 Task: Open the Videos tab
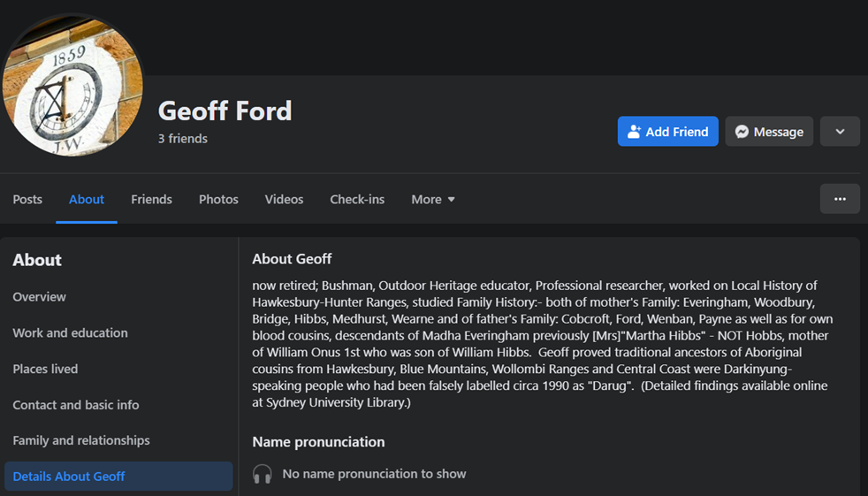[x=284, y=199]
